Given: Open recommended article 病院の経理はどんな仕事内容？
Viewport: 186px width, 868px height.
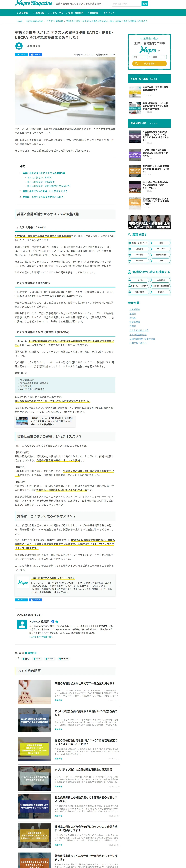Looking at the screenshot, I should 69,692.
